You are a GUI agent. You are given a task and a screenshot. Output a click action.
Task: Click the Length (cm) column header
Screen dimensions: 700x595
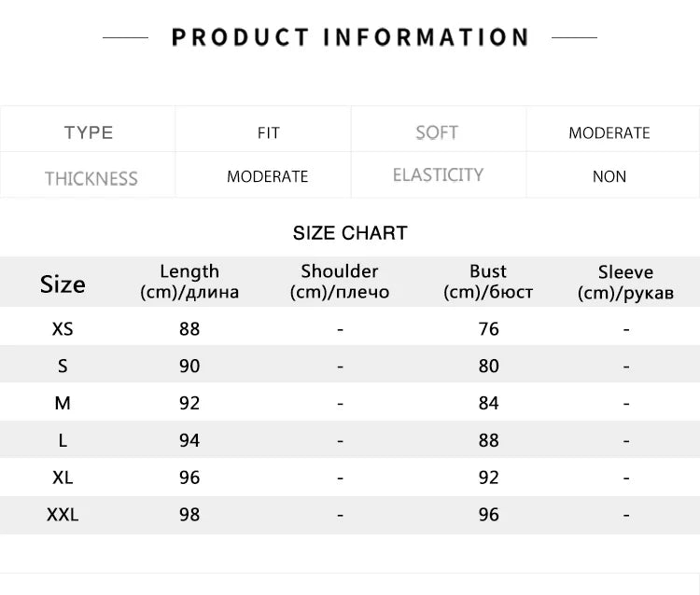(189, 282)
